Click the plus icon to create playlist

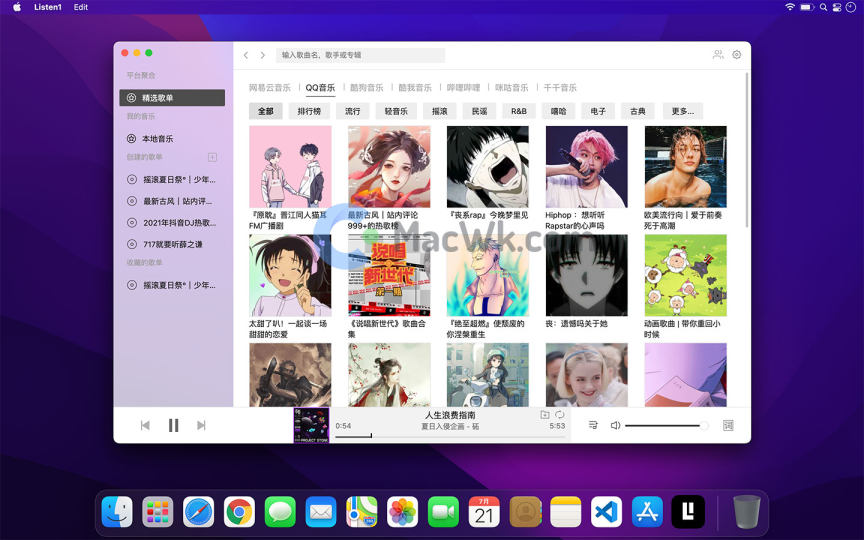[212, 157]
